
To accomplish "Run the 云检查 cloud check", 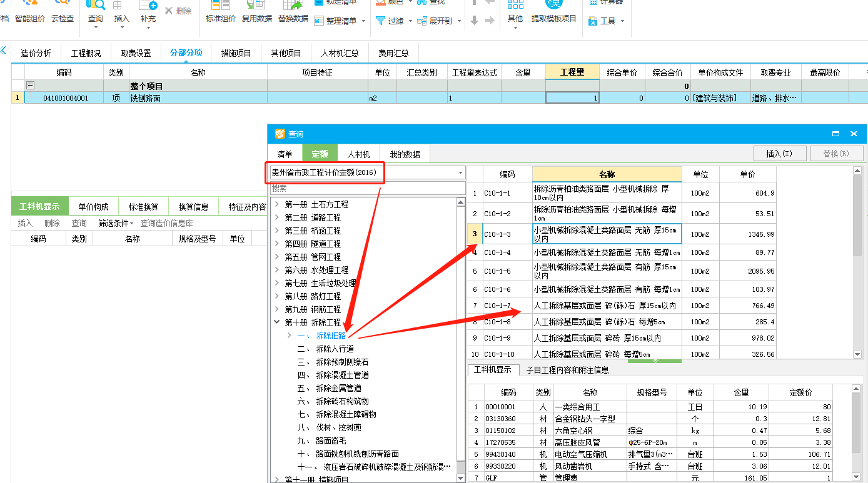I will click(x=63, y=12).
